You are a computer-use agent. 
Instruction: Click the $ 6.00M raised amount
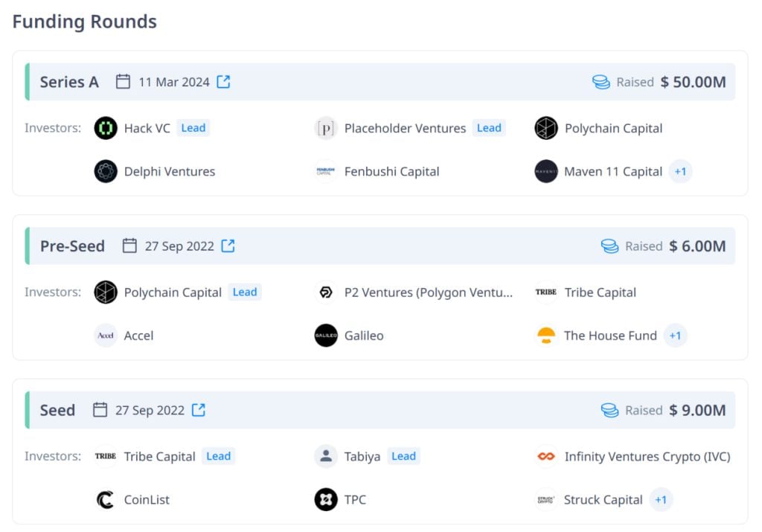[697, 246]
